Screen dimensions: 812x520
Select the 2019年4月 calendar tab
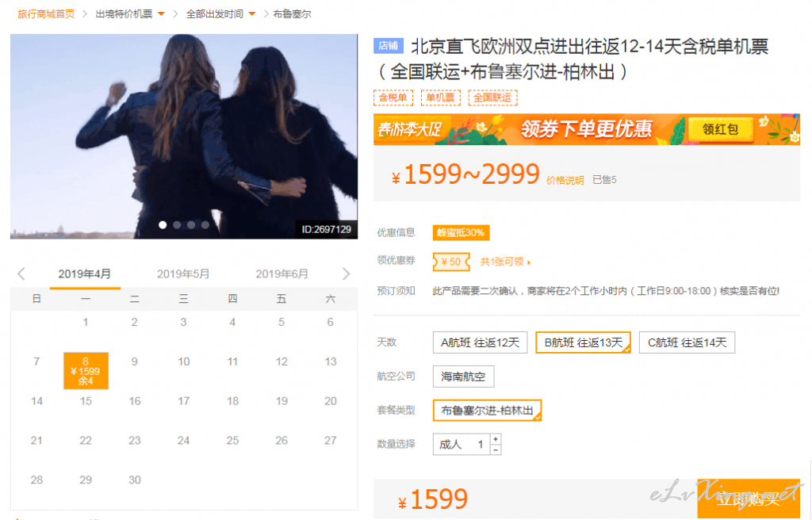coord(84,274)
